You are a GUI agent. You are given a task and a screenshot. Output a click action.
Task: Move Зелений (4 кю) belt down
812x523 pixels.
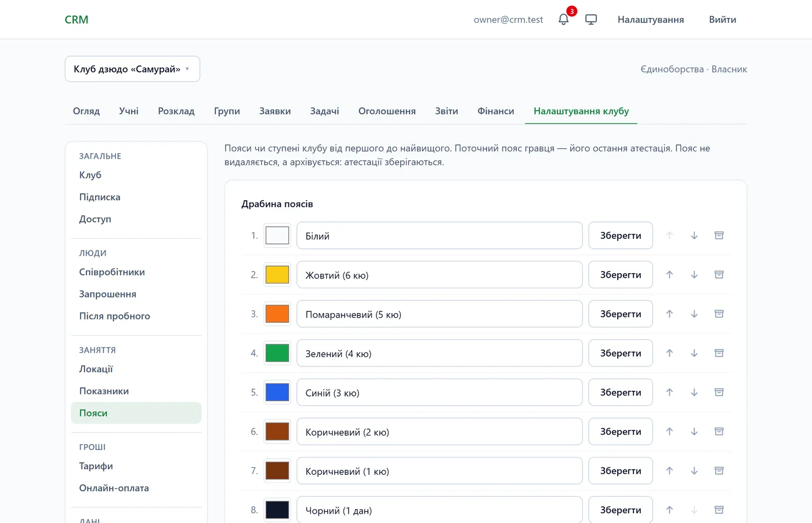694,353
